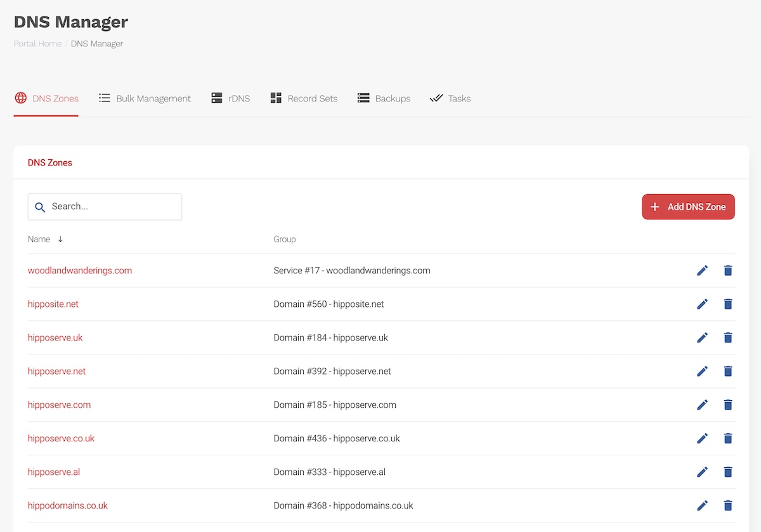
Task: Delete hippodomains.co.uk with the trash icon
Action: (728, 506)
